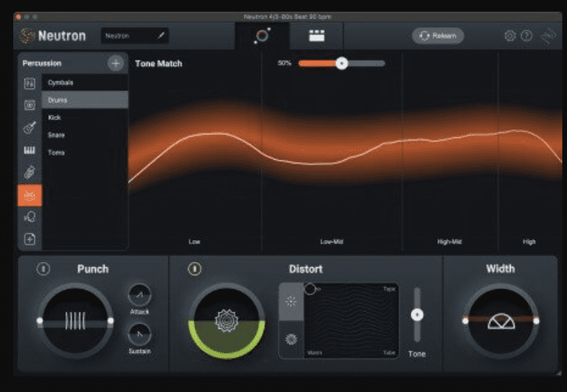Select the orange percussion drum category icon
Viewport: 567px width, 392px height.
click(30, 196)
